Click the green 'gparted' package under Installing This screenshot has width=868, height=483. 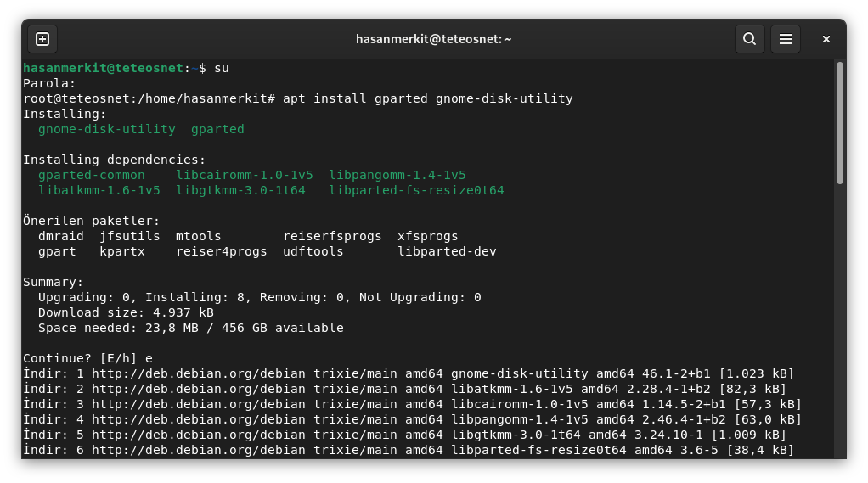pos(217,130)
